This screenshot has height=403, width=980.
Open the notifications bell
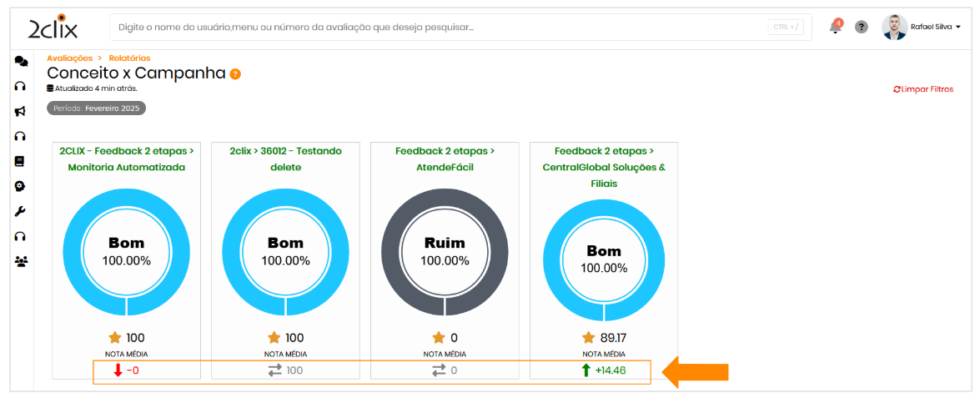835,27
